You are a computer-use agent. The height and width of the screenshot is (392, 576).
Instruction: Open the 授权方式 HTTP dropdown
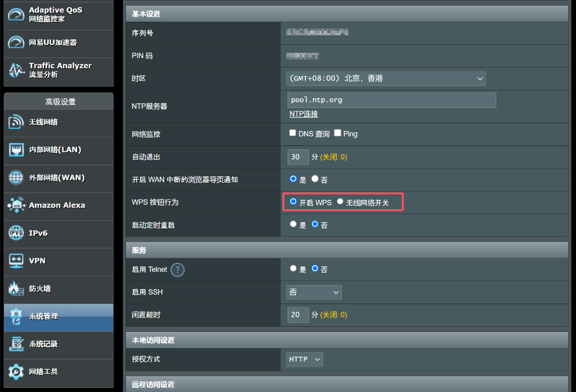click(305, 359)
